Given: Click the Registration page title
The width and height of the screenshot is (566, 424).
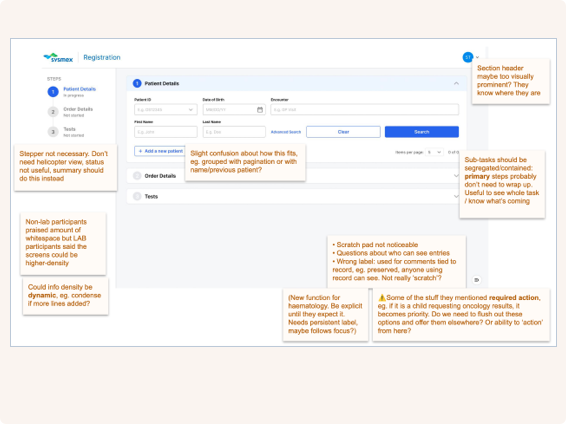Looking at the screenshot, I should tap(102, 57).
